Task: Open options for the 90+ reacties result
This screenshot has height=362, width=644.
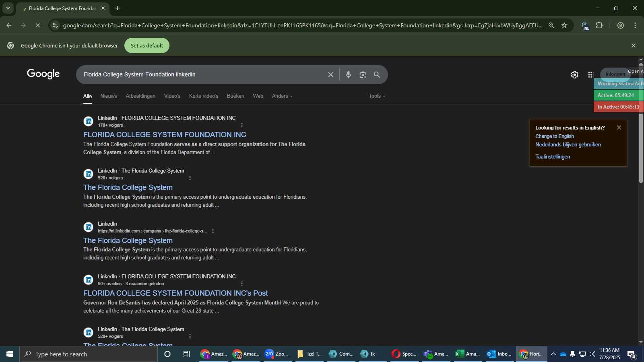Action: [x=242, y=284]
